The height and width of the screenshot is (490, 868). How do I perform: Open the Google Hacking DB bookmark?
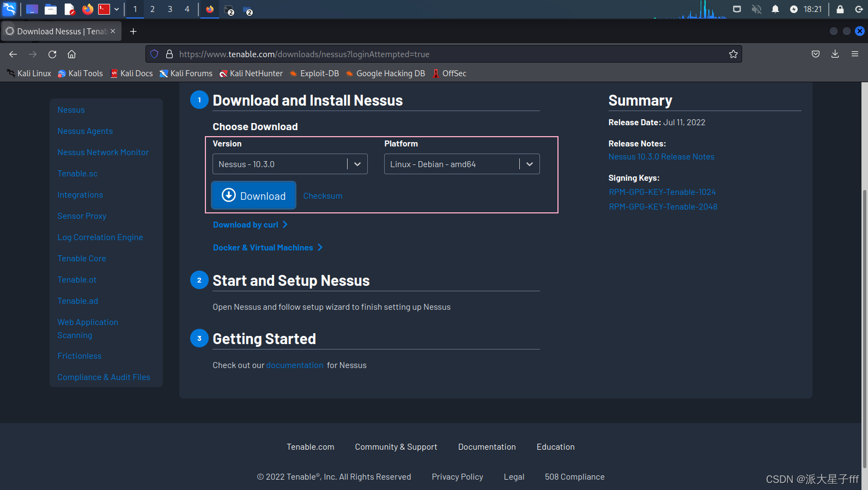[385, 73]
